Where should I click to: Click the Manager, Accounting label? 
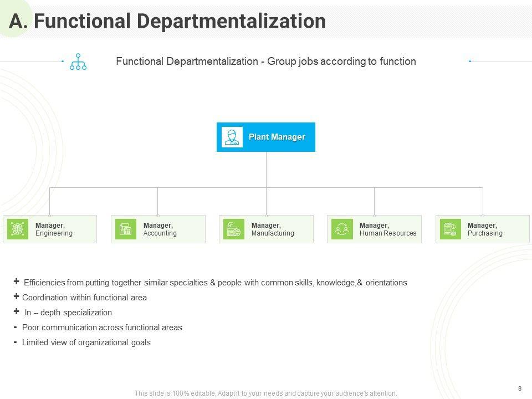160,229
